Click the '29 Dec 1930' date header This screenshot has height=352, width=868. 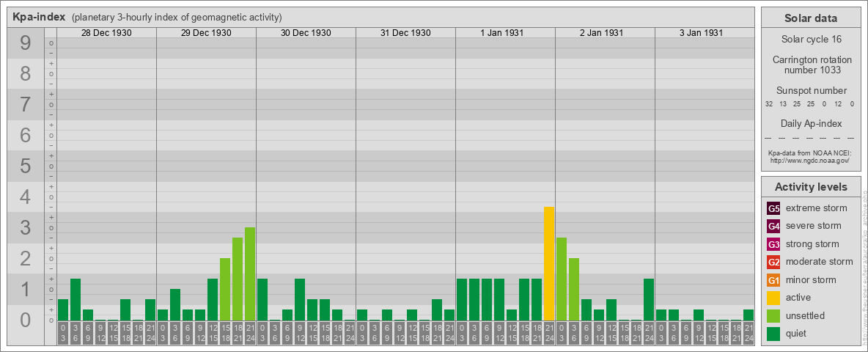pyautogui.click(x=206, y=33)
